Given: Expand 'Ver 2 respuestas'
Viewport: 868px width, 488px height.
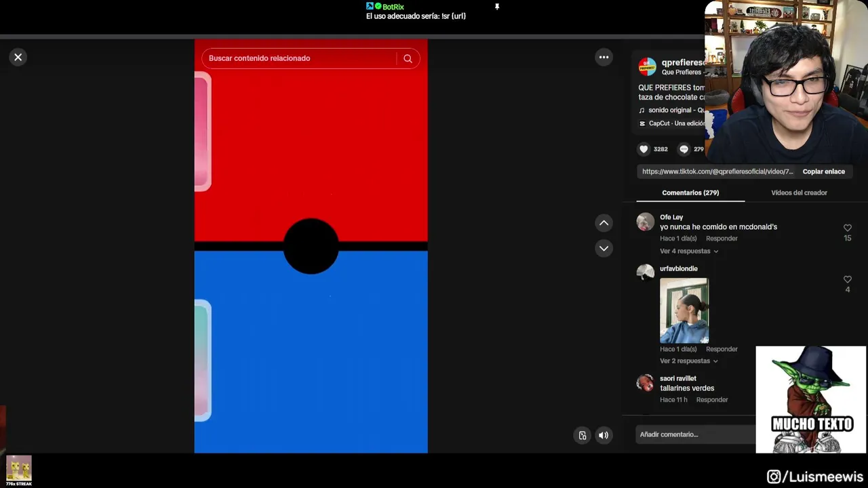Looking at the screenshot, I should pyautogui.click(x=688, y=361).
